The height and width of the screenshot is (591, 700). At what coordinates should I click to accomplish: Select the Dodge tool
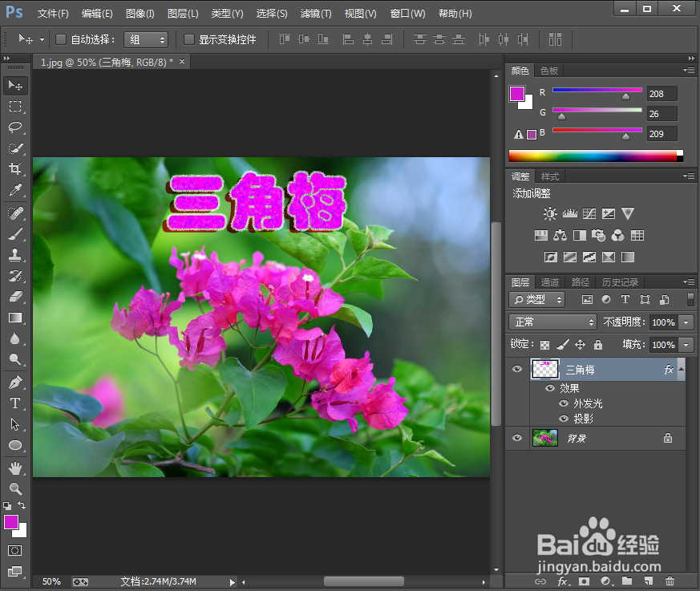pyautogui.click(x=15, y=359)
